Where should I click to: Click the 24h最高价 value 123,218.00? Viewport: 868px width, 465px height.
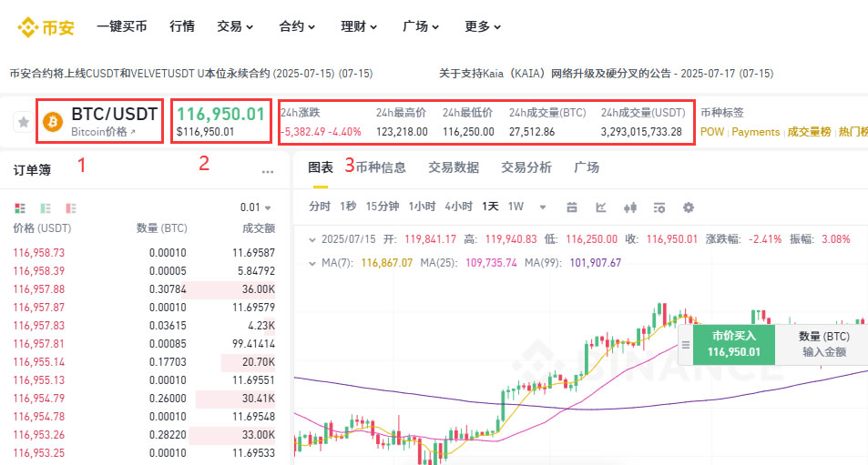tap(402, 132)
